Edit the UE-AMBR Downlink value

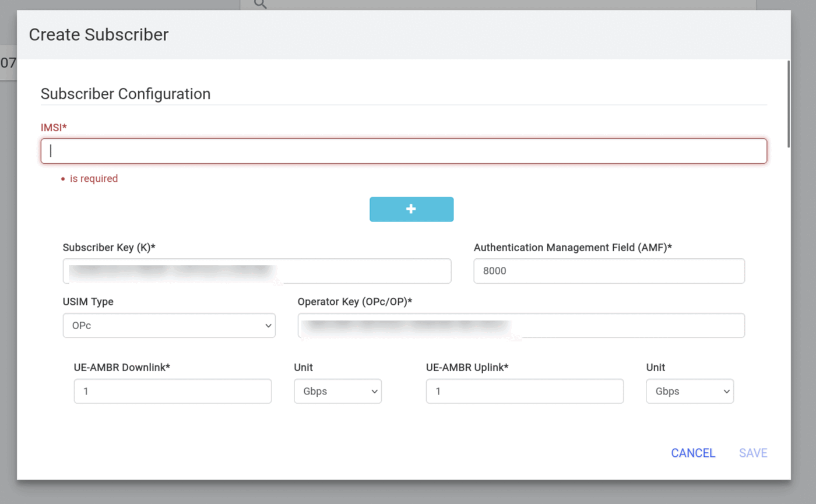pyautogui.click(x=173, y=391)
